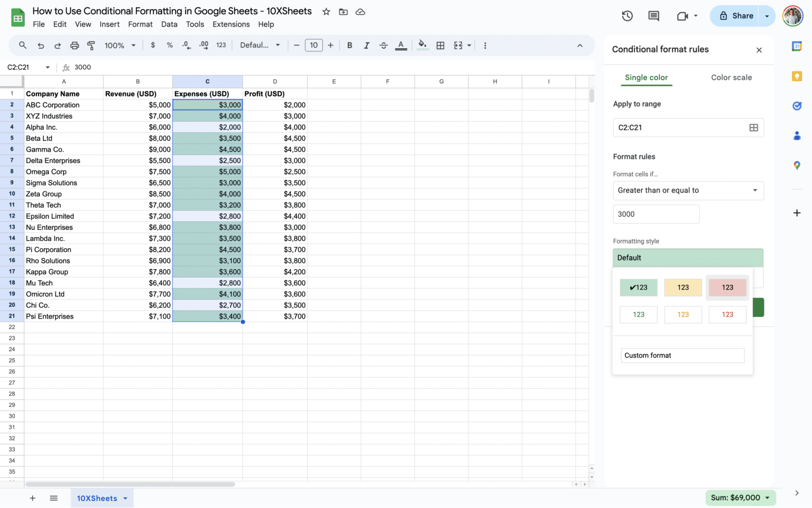
Task: Click the percent format icon
Action: pos(170,45)
